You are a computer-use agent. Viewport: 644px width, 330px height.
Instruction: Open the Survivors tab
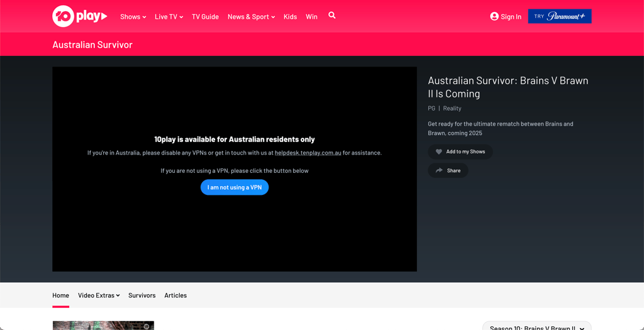tap(142, 295)
